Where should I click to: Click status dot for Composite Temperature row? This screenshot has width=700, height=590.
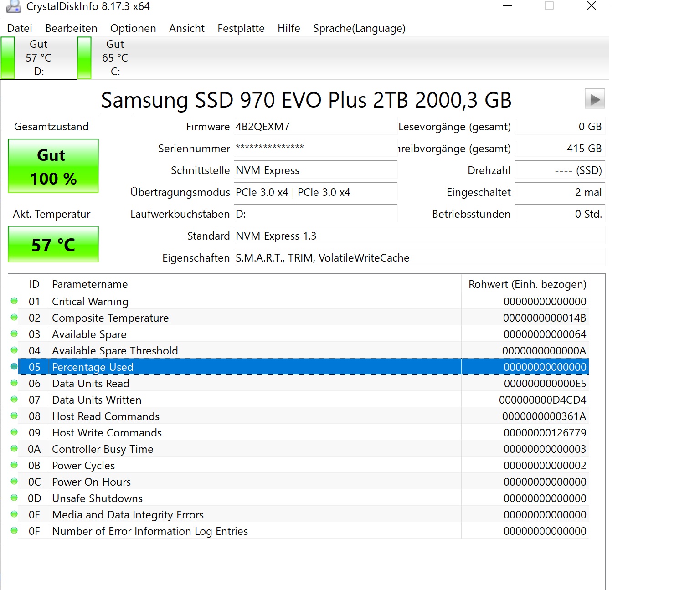(14, 318)
